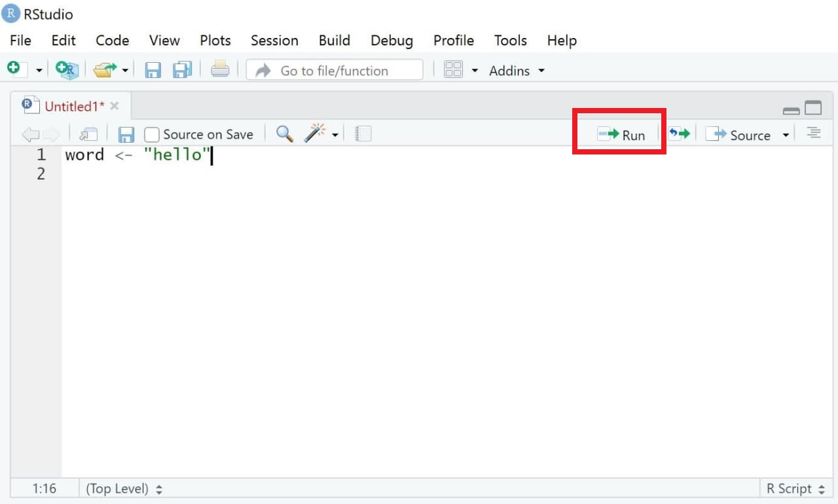Print the current file
Screen dimensions: 838x504
click(220, 70)
